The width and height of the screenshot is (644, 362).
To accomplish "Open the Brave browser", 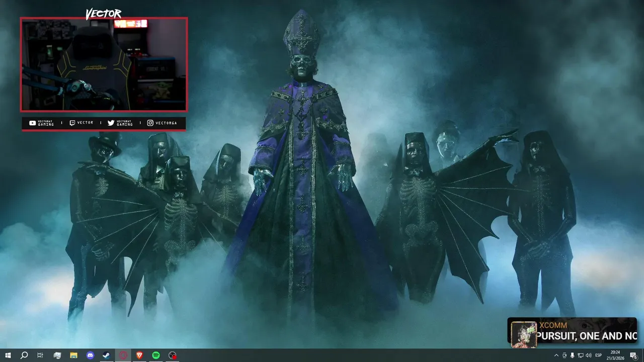I will 139,355.
